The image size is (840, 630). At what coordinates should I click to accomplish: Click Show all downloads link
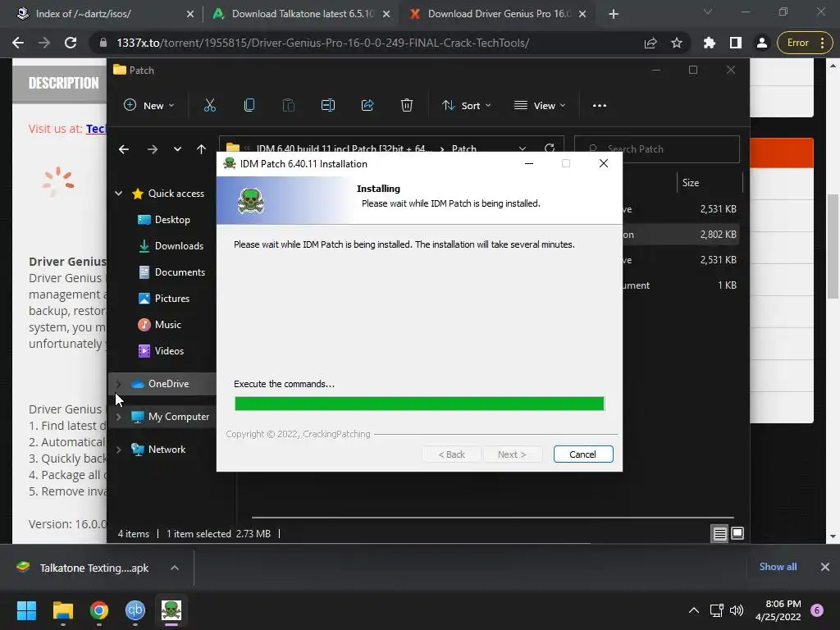point(778,567)
